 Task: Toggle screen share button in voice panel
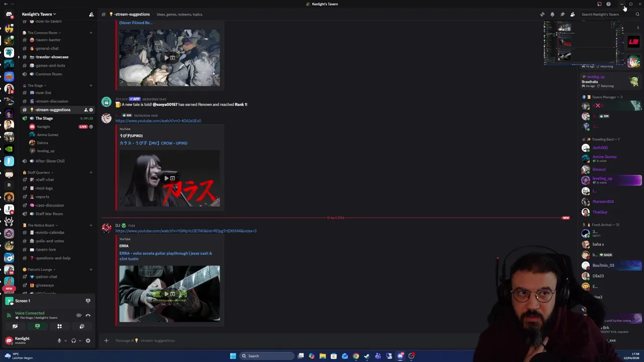[x=37, y=326]
